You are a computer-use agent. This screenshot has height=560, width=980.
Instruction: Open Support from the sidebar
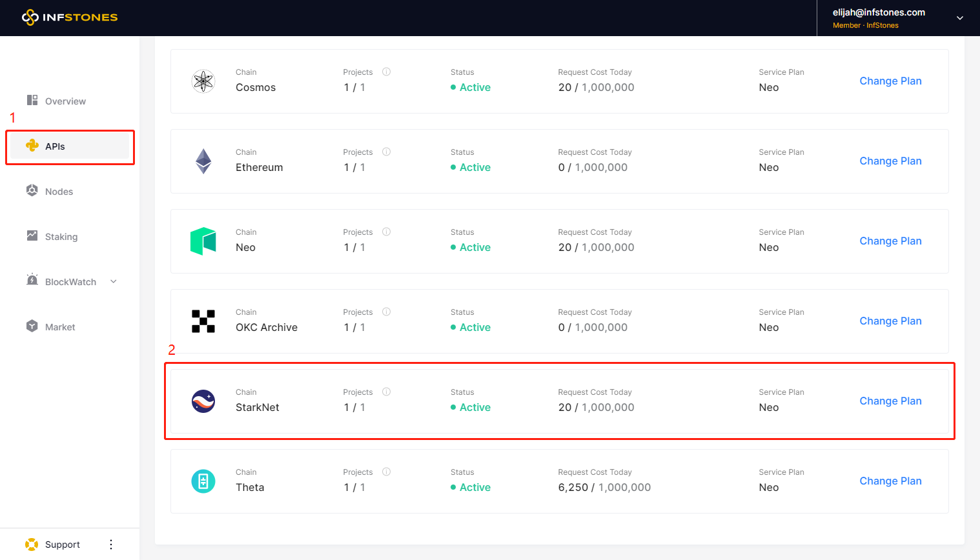(x=63, y=545)
